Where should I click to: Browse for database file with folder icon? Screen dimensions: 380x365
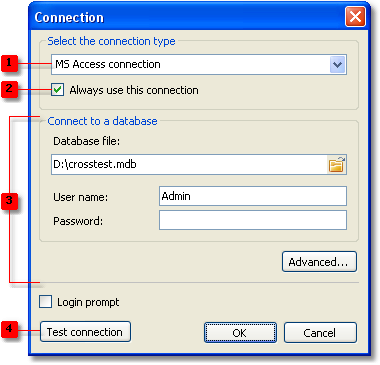[x=337, y=164]
